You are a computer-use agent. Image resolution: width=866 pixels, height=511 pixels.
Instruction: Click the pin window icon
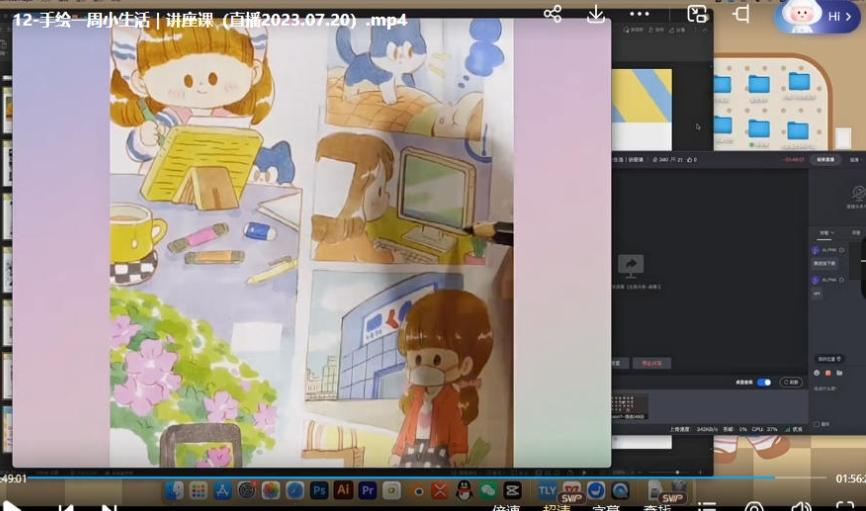[741, 14]
